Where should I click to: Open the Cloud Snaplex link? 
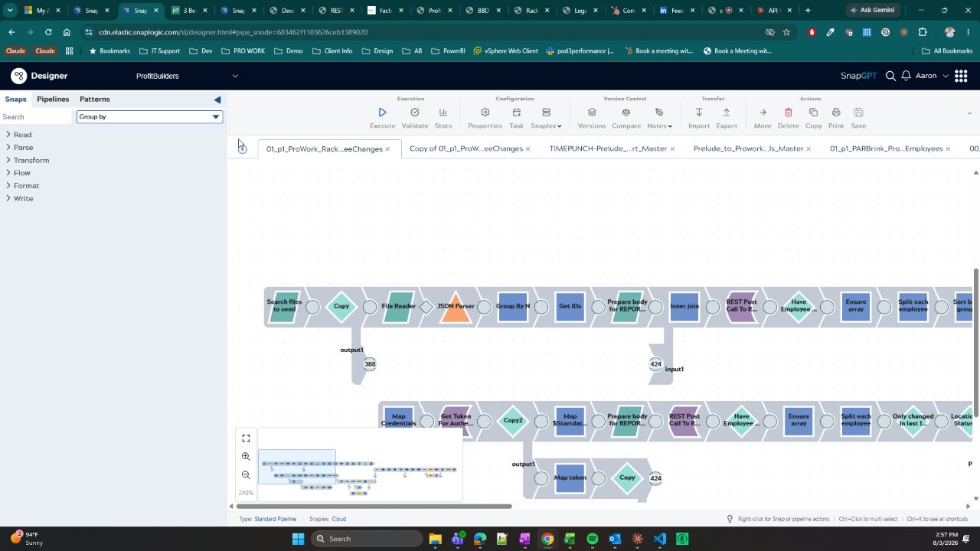click(338, 519)
